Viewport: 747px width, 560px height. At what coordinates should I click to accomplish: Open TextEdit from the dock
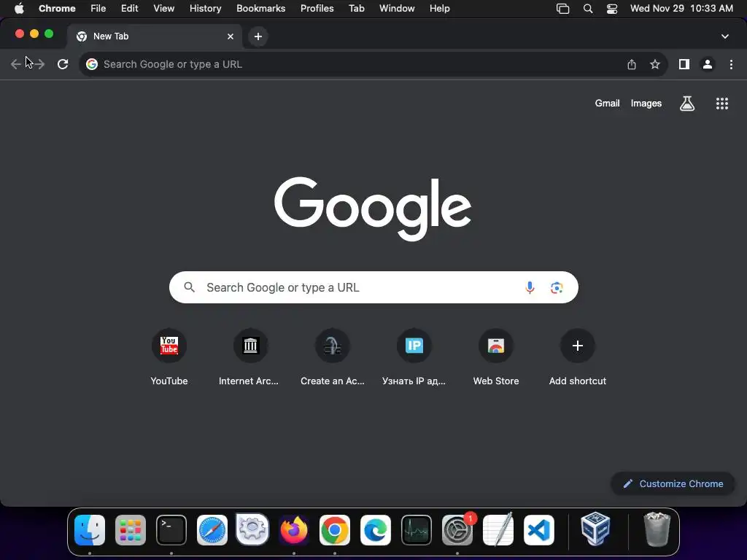498,530
